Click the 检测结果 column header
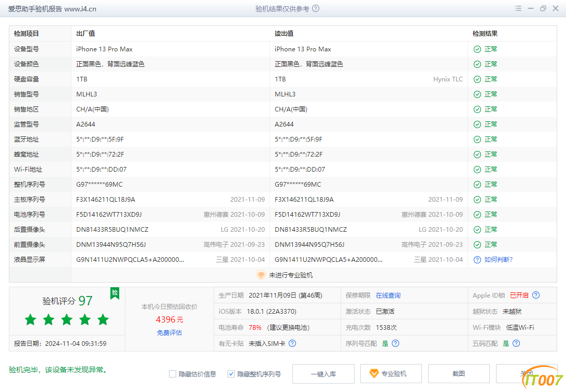 point(485,34)
